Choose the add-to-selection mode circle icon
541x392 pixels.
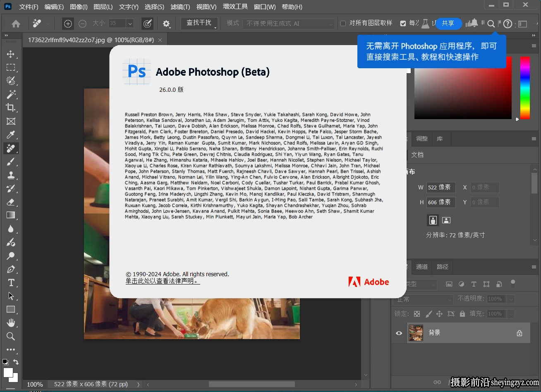click(x=68, y=24)
